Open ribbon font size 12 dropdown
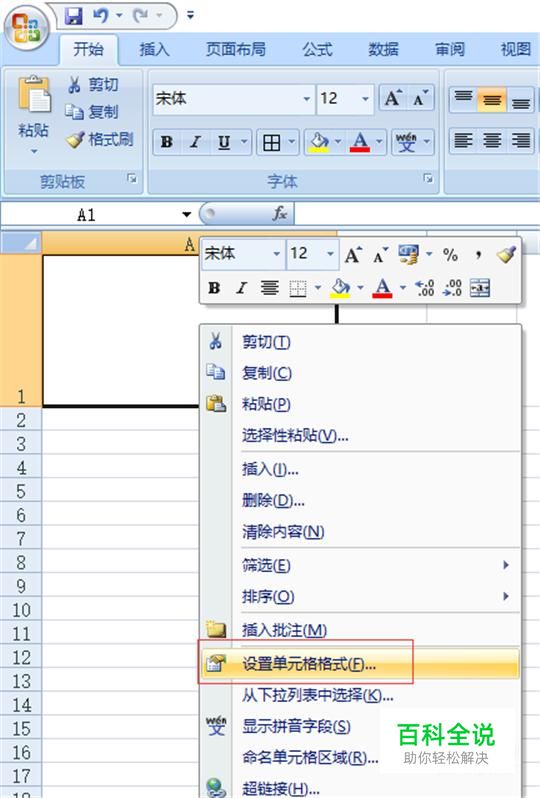Viewport: 540px width, 798px height. (365, 98)
